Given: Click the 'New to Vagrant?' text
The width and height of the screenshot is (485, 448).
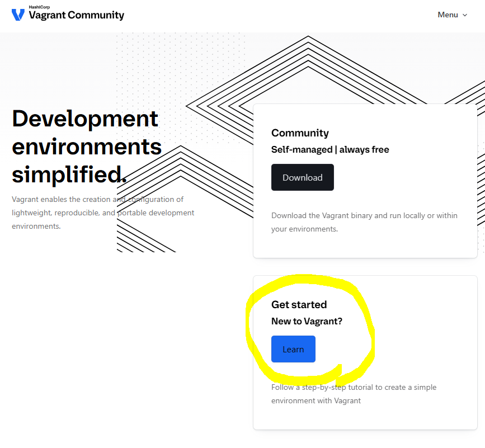Looking at the screenshot, I should point(307,321).
